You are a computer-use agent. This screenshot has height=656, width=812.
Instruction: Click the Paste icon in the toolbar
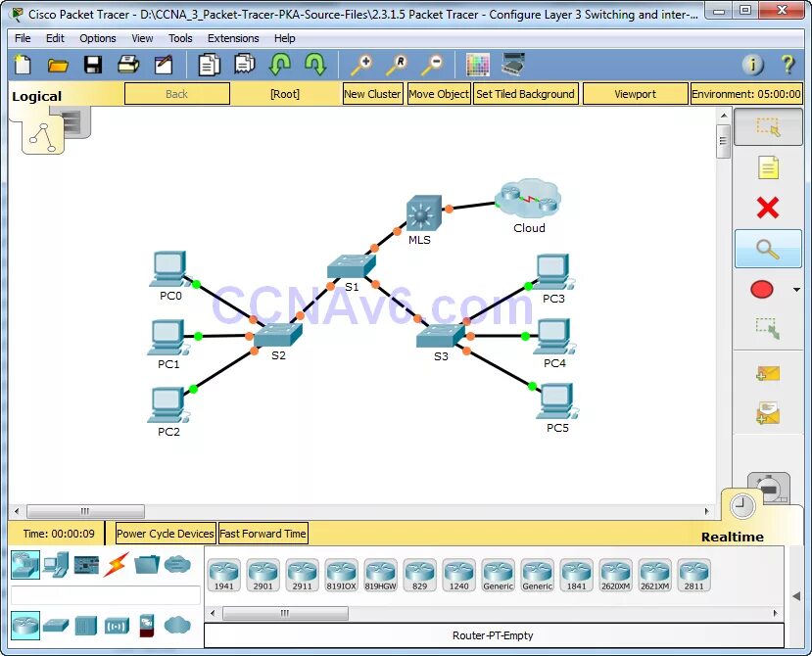click(x=245, y=65)
